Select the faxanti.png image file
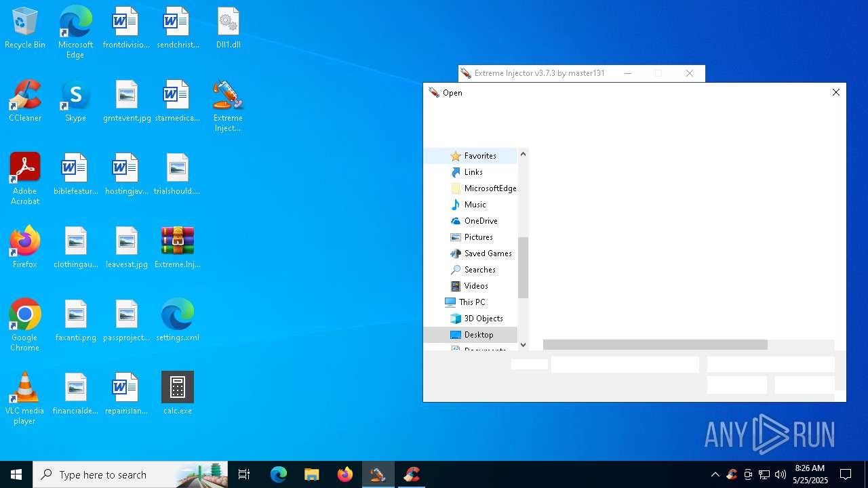The height and width of the screenshot is (488, 868). coord(75,321)
